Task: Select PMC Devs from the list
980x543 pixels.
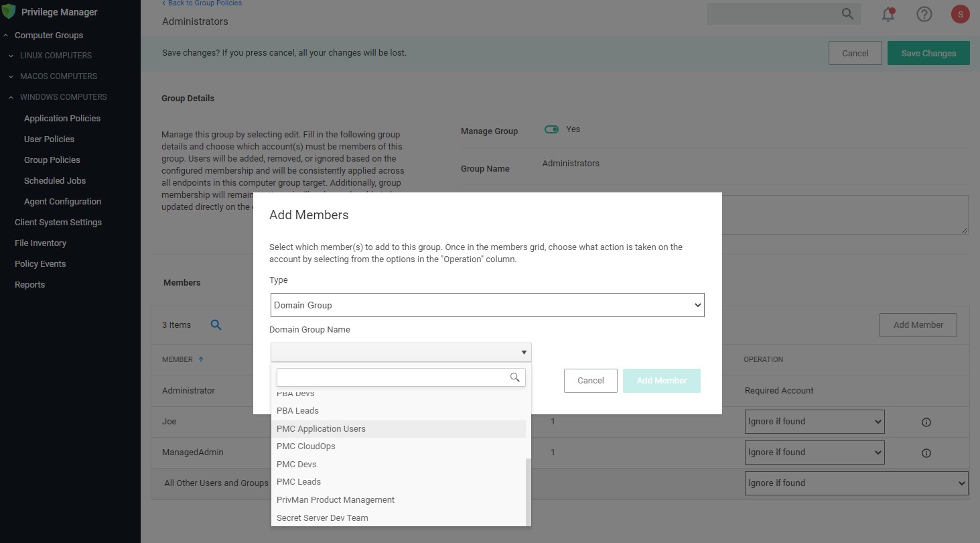Action: tap(399, 465)
